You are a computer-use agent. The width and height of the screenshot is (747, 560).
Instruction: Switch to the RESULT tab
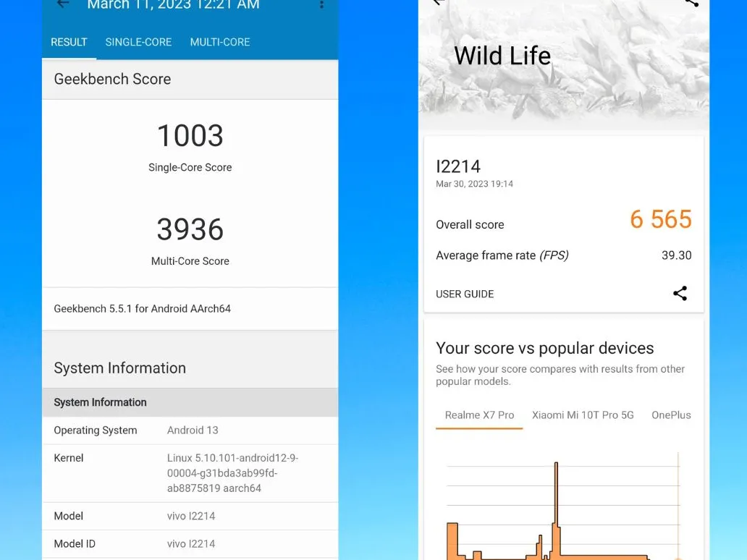(69, 42)
